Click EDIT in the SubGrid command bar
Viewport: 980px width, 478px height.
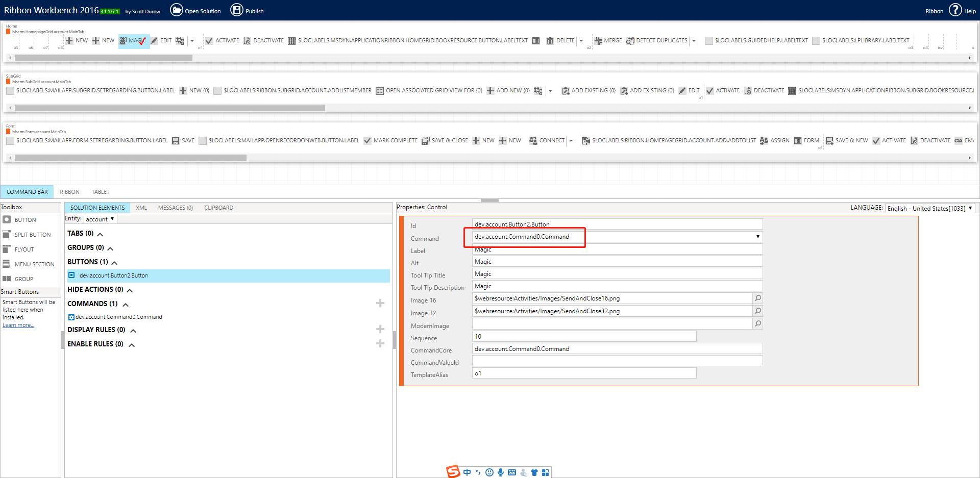pyautogui.click(x=689, y=91)
